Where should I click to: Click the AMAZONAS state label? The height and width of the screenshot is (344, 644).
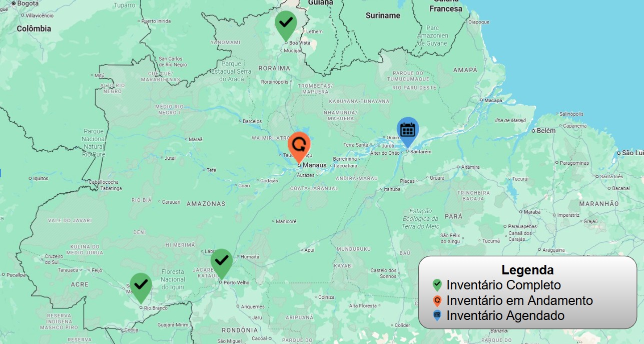point(206,204)
